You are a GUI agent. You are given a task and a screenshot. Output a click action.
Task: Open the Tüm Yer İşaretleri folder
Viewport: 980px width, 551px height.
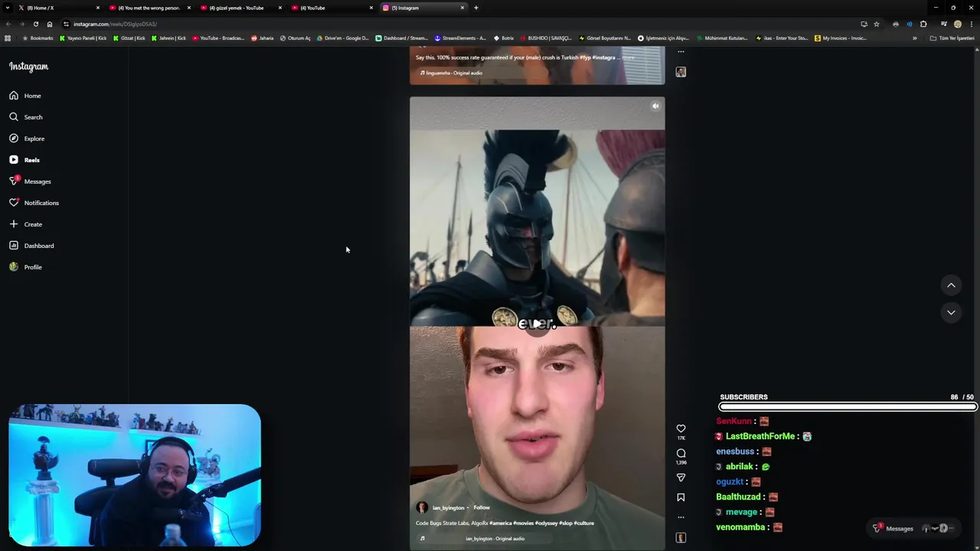click(x=952, y=38)
